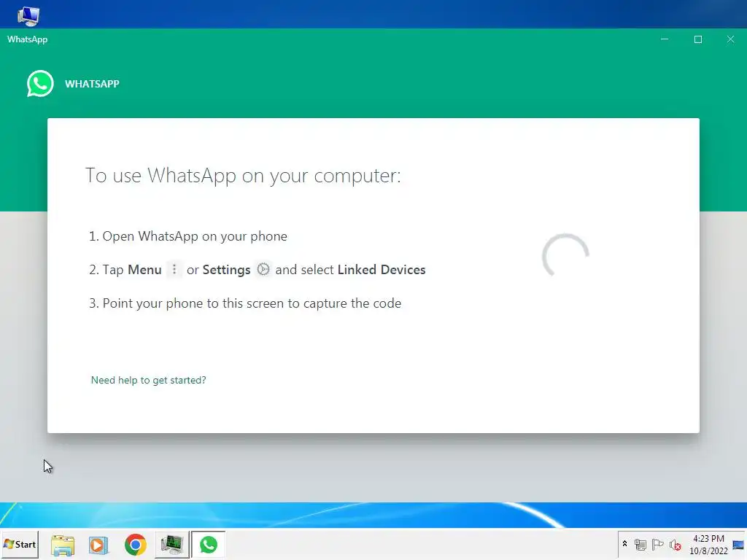Click the step '3. Point your phone to this screen'

245,303
